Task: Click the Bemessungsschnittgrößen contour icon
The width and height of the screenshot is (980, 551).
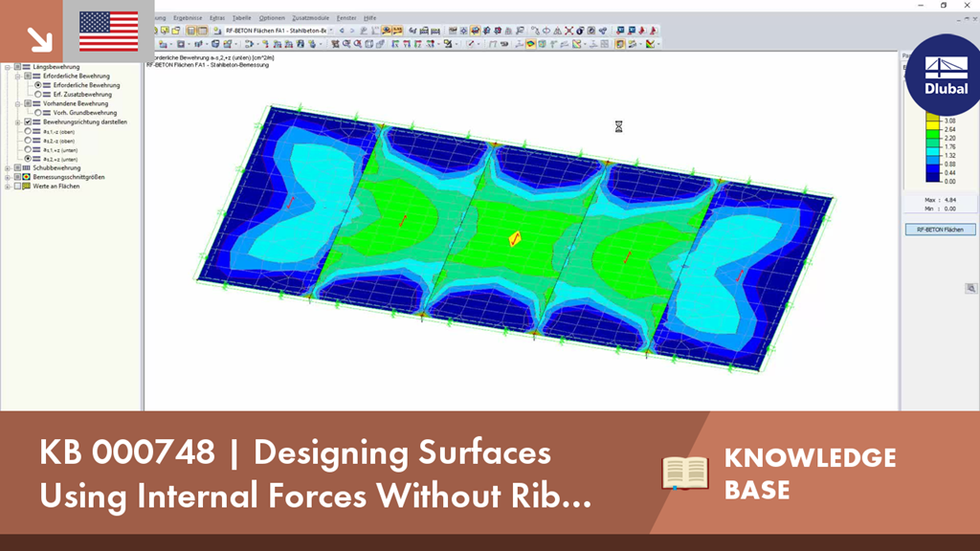Action: coord(26,177)
